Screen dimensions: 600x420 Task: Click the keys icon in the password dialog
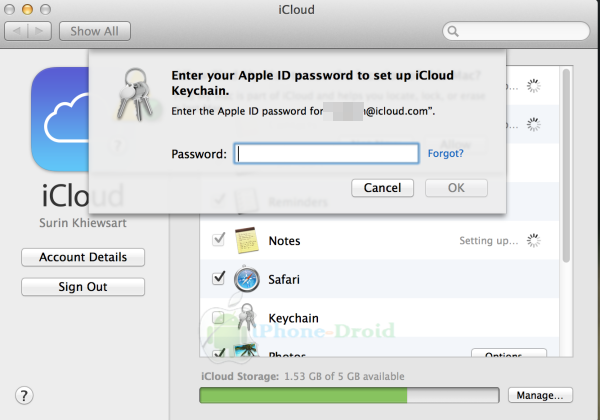coord(131,93)
